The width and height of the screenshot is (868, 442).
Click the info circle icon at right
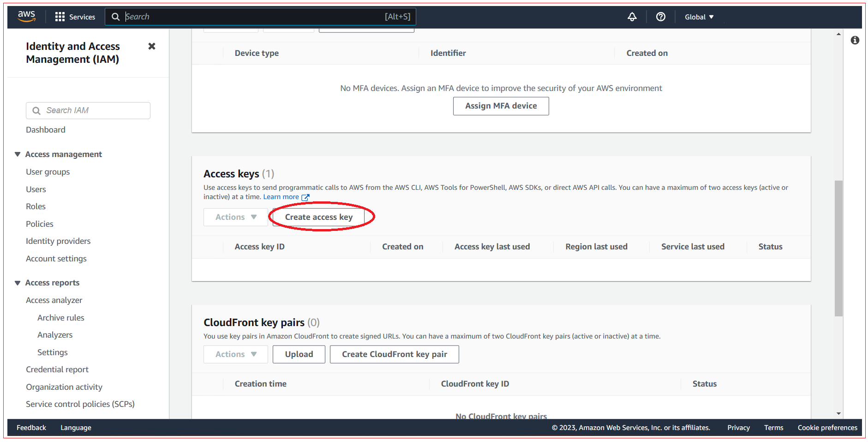point(855,40)
